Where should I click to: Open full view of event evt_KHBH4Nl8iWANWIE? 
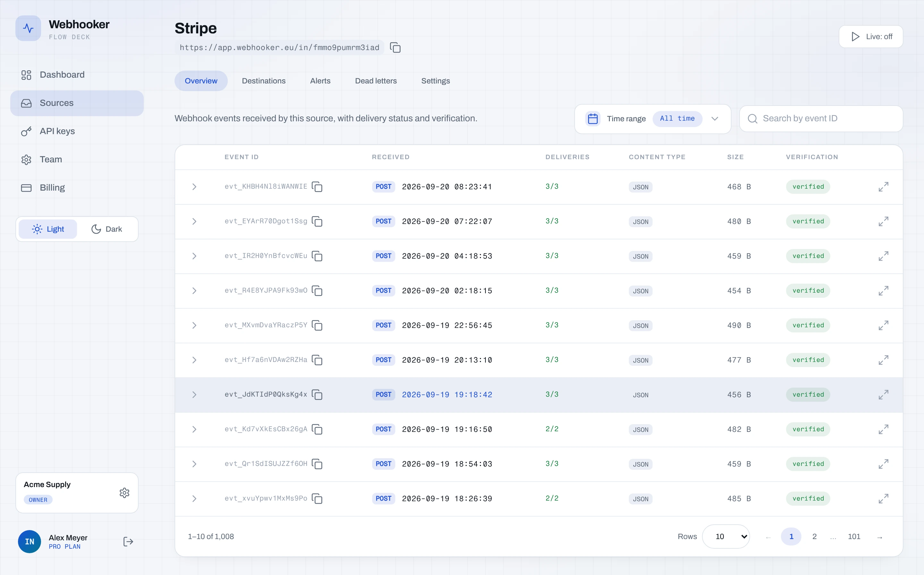point(883,187)
